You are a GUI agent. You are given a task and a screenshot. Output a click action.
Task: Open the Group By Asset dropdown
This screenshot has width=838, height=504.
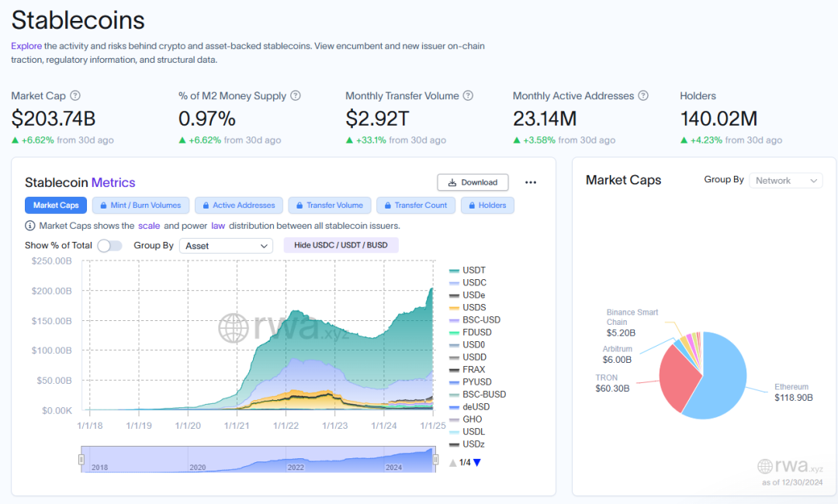tap(226, 246)
